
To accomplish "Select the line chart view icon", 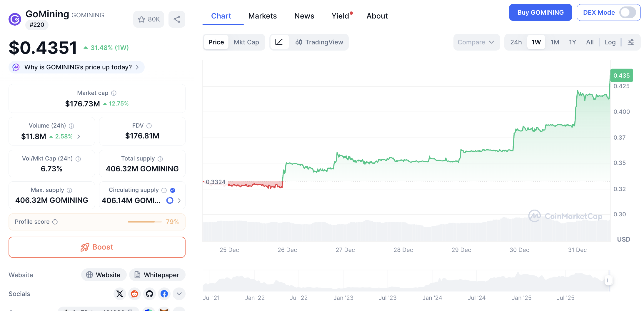I will [x=279, y=42].
